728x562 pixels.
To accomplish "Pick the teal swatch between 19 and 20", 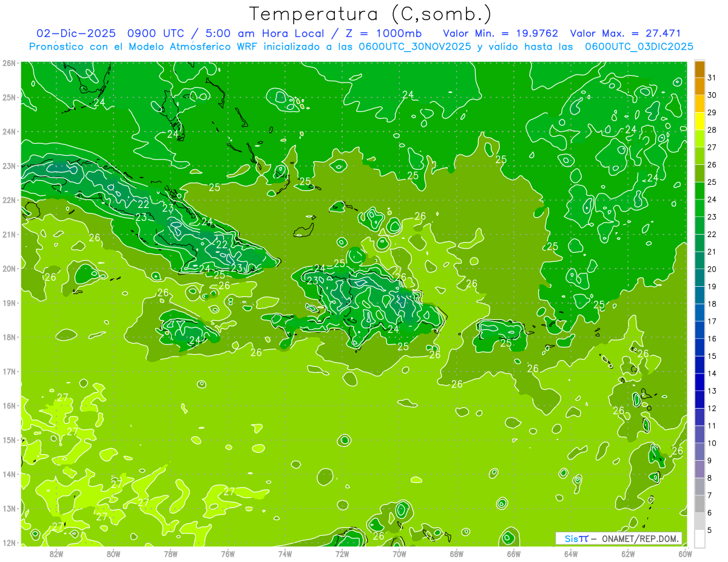I will tap(699, 278).
